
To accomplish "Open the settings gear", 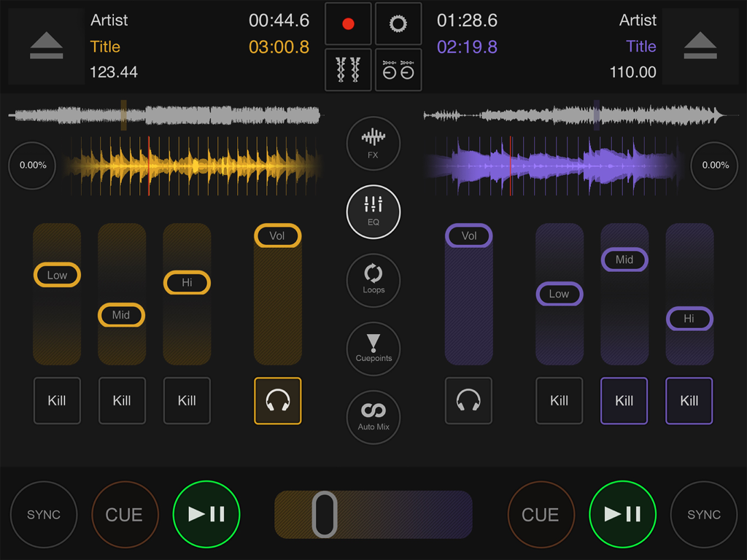I will point(398,23).
